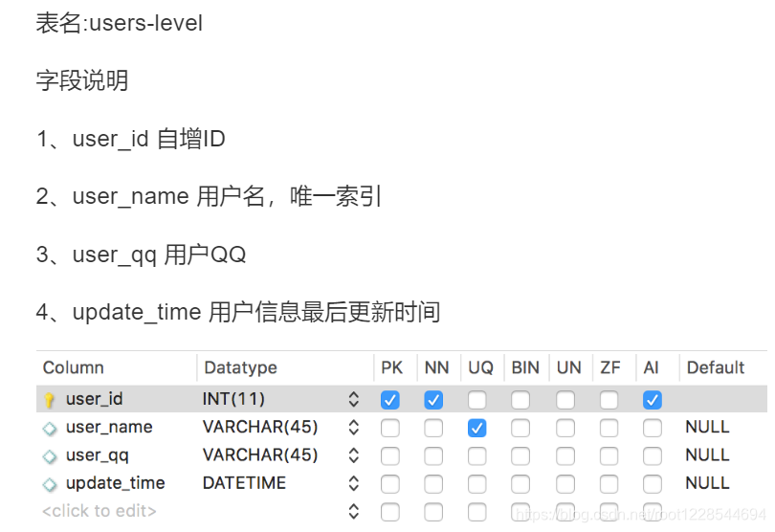Click the DATETIME datatype cell
The height and width of the screenshot is (532, 775).
244,483
